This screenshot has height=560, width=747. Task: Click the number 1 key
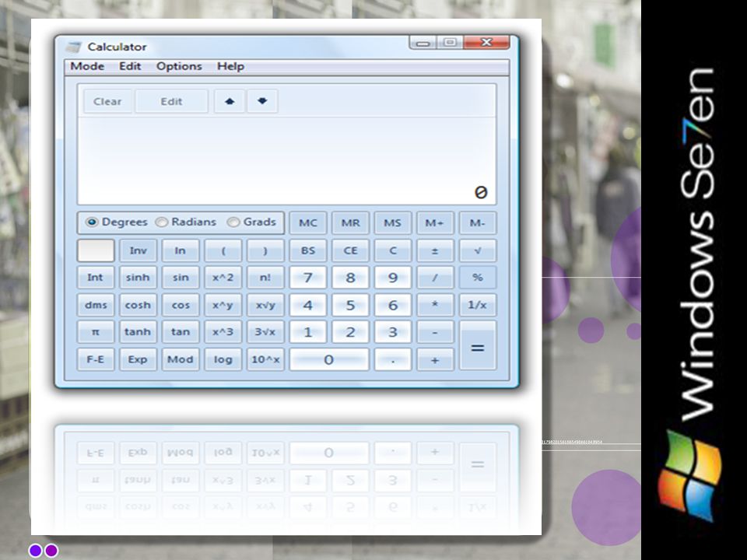pos(308,332)
